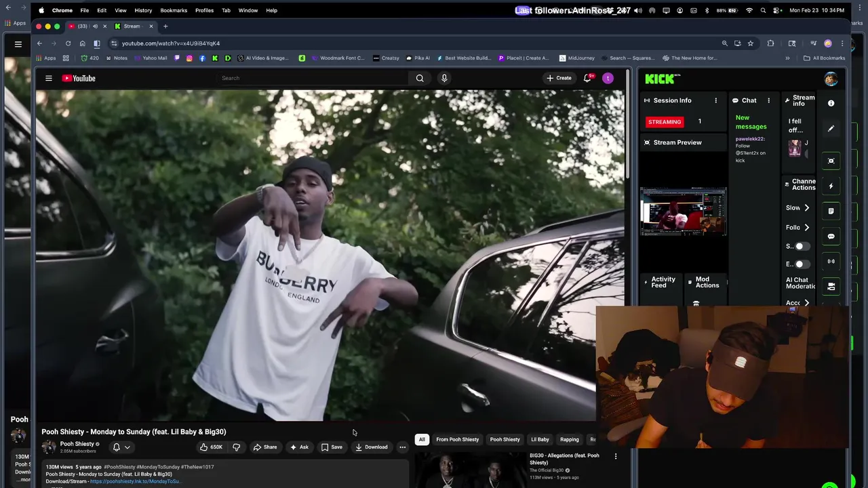Screen dimensions: 868x488
Task: Open Session Info options three dots
Action: pos(715,100)
